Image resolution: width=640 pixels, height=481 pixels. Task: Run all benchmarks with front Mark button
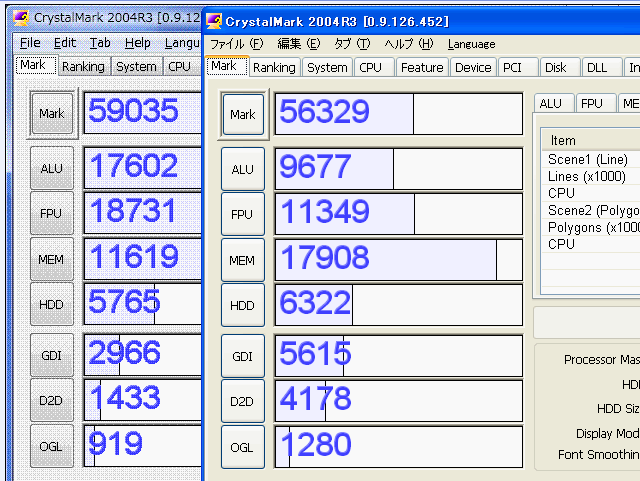243,115
